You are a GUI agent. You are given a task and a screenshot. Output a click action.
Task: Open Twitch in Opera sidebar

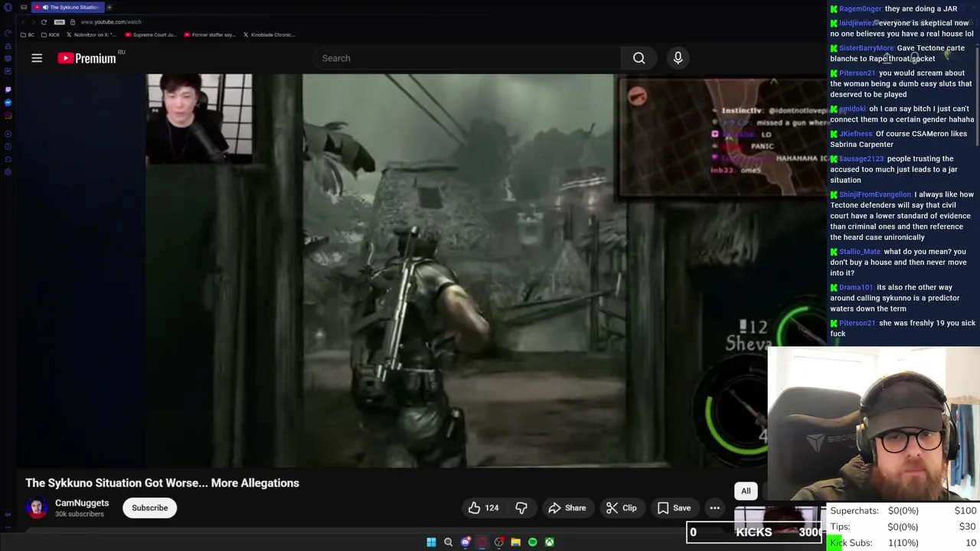pyautogui.click(x=8, y=89)
